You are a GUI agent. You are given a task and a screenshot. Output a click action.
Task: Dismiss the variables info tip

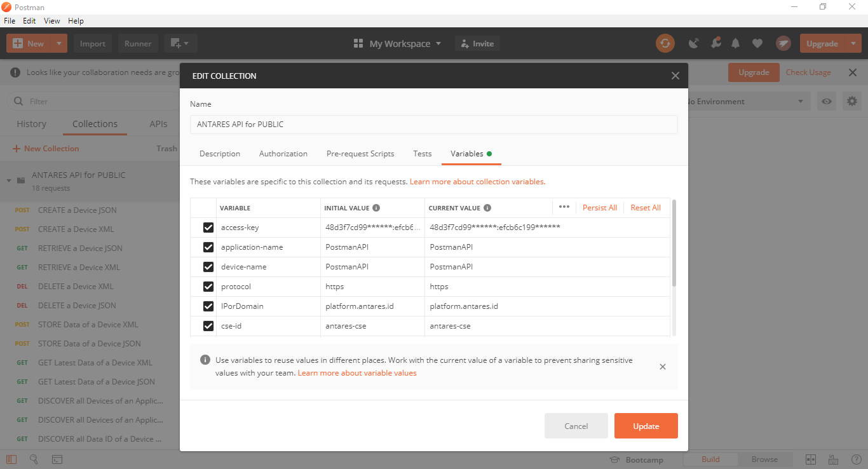click(662, 367)
